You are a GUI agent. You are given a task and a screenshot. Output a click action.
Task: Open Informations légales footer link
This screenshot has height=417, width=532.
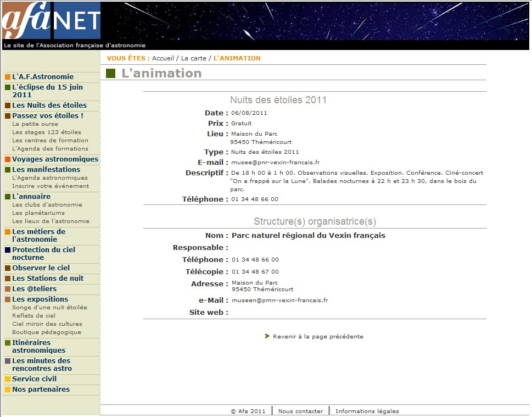[x=367, y=411]
